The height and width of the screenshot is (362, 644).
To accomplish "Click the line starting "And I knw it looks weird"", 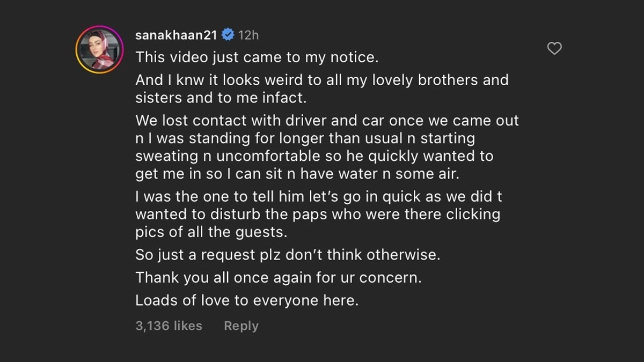I will (321, 80).
